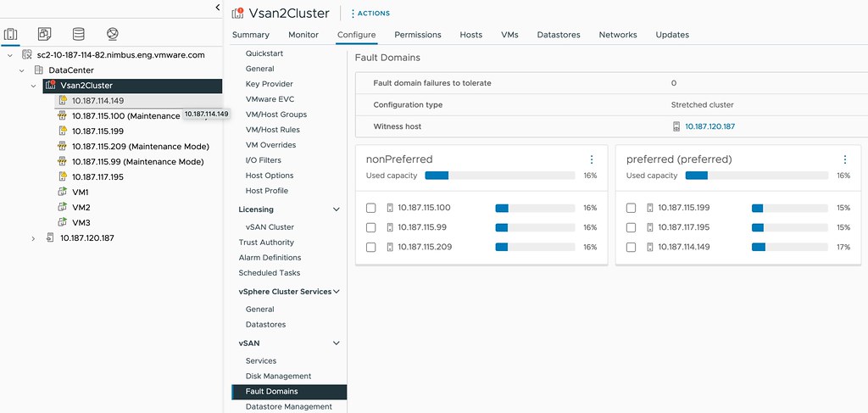This screenshot has height=413, width=868.
Task: Click the host icon for 10.187.117.195 in tree
Action: (x=63, y=176)
